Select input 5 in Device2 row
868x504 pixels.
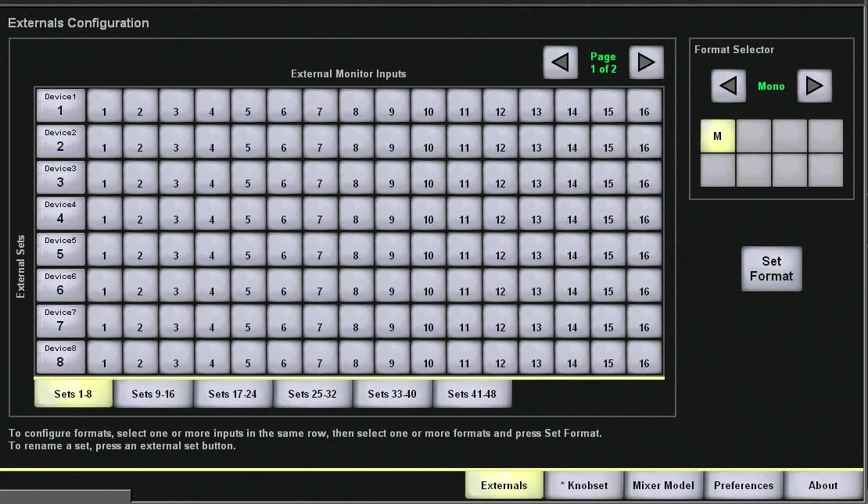[248, 141]
